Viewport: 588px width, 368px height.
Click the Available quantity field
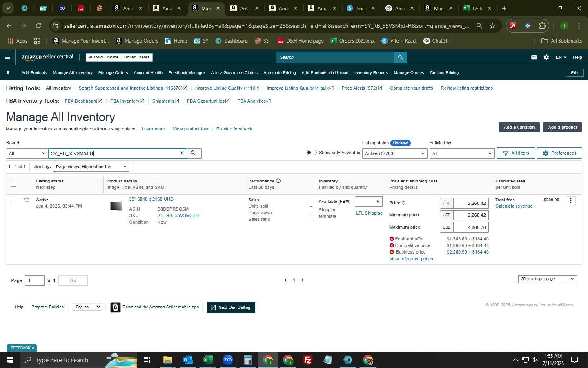[368, 202]
